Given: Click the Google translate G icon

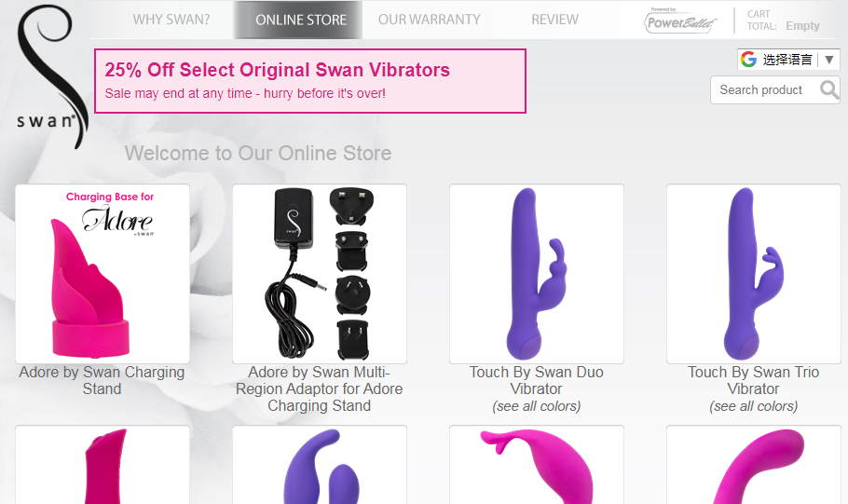Looking at the screenshot, I should [x=748, y=60].
